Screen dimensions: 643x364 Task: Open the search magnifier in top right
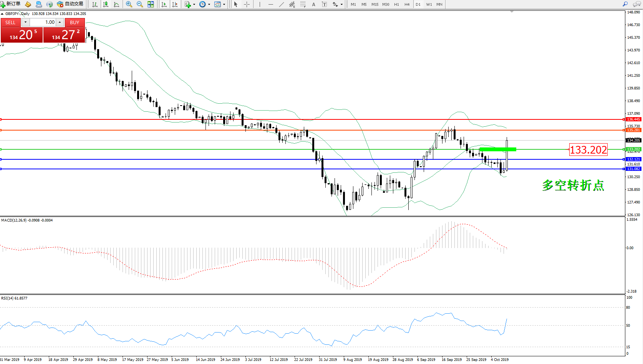point(625,4)
